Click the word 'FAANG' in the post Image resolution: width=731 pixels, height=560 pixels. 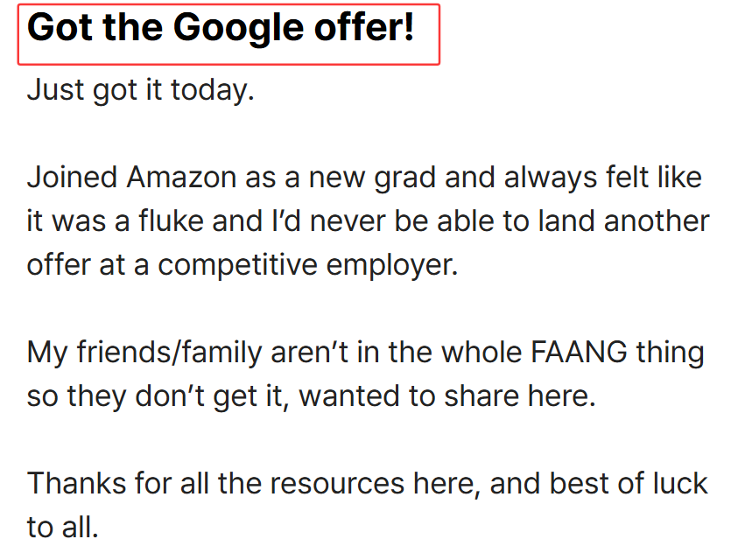pos(579,353)
